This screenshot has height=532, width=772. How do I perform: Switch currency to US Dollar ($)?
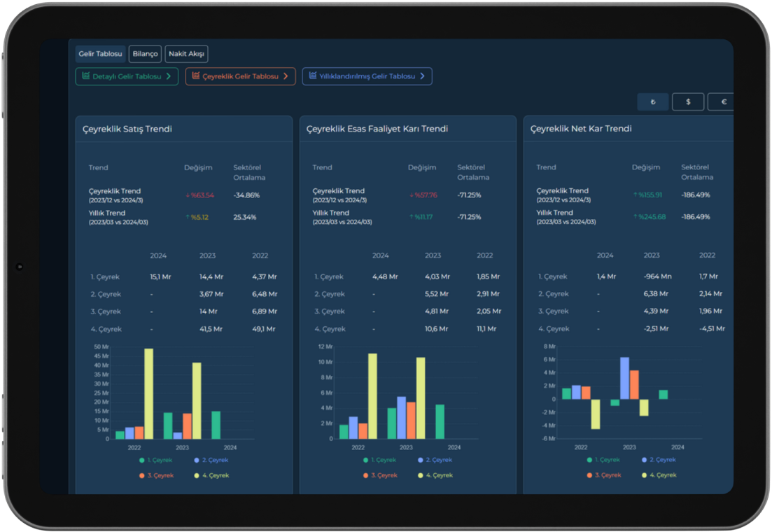tap(688, 102)
